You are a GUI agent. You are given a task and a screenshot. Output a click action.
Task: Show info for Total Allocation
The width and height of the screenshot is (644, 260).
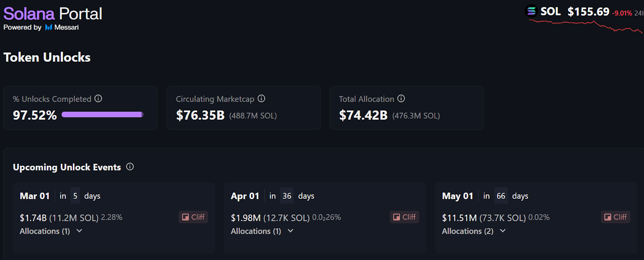coord(401,98)
